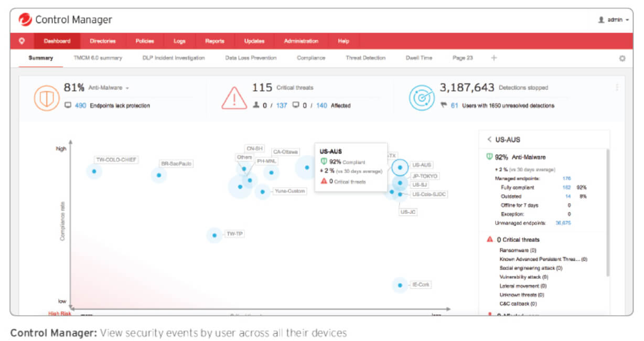Add a new tab with the plus icon
Image resolution: width=644 pixels, height=341 pixels.
[493, 58]
